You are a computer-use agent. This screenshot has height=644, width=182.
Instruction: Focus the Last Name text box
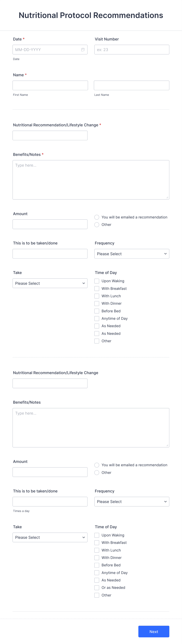[132, 85]
